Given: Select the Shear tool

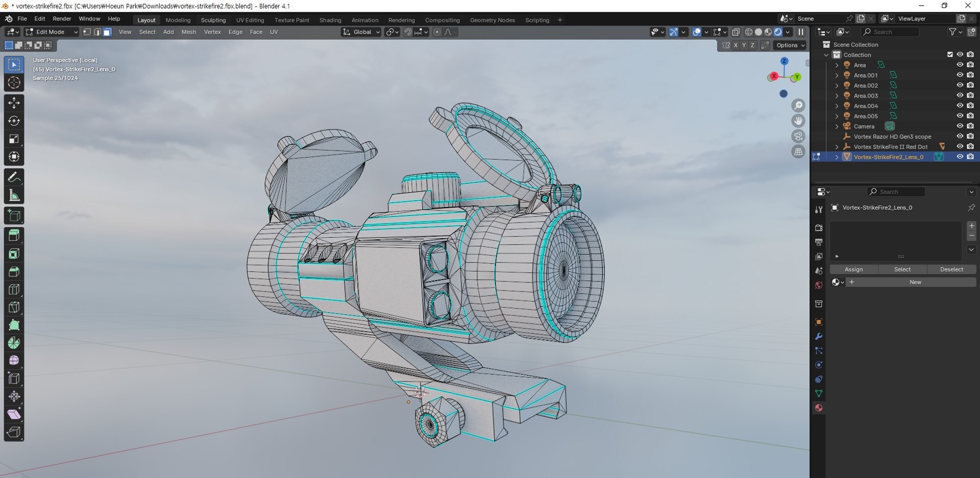Looking at the screenshot, I should (14, 414).
